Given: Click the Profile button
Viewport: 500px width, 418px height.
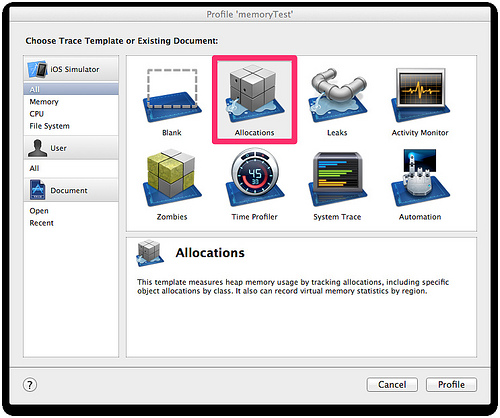Looking at the screenshot, I should point(451,385).
